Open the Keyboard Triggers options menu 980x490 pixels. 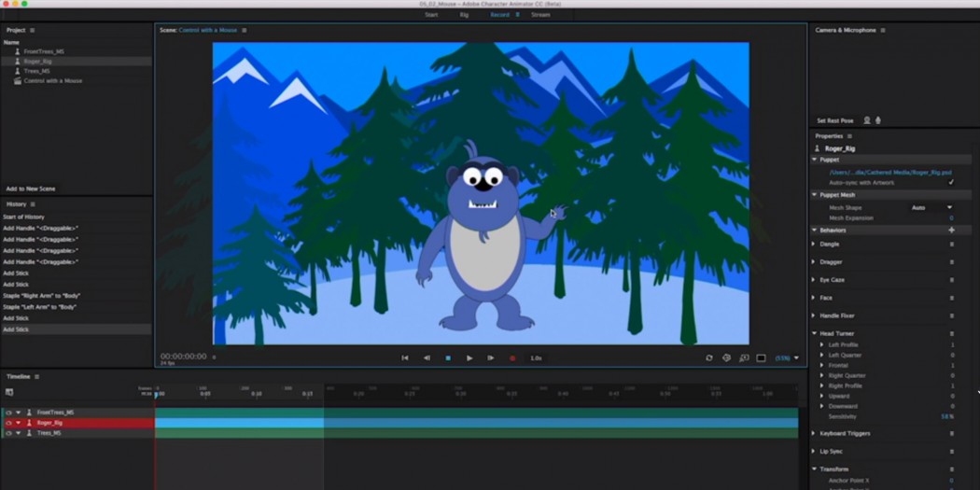pyautogui.click(x=952, y=433)
